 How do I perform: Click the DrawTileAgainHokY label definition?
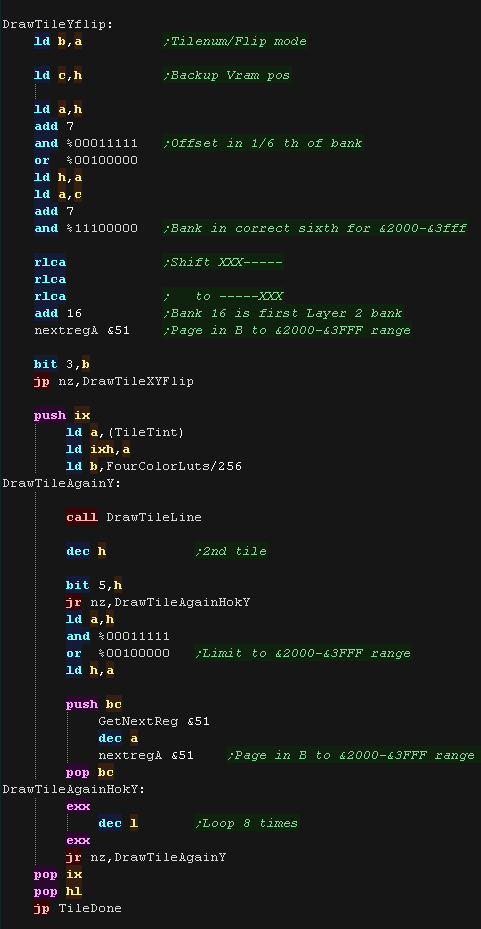coord(73,789)
